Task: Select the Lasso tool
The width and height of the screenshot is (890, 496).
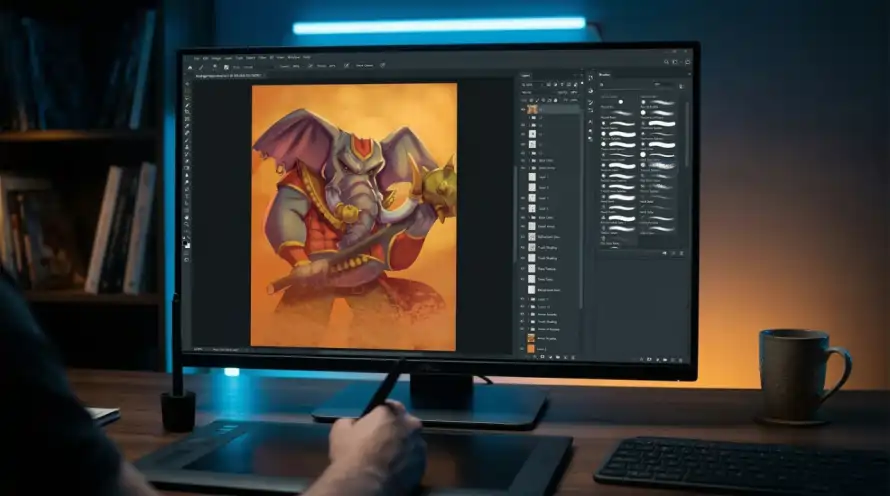Action: point(187,99)
